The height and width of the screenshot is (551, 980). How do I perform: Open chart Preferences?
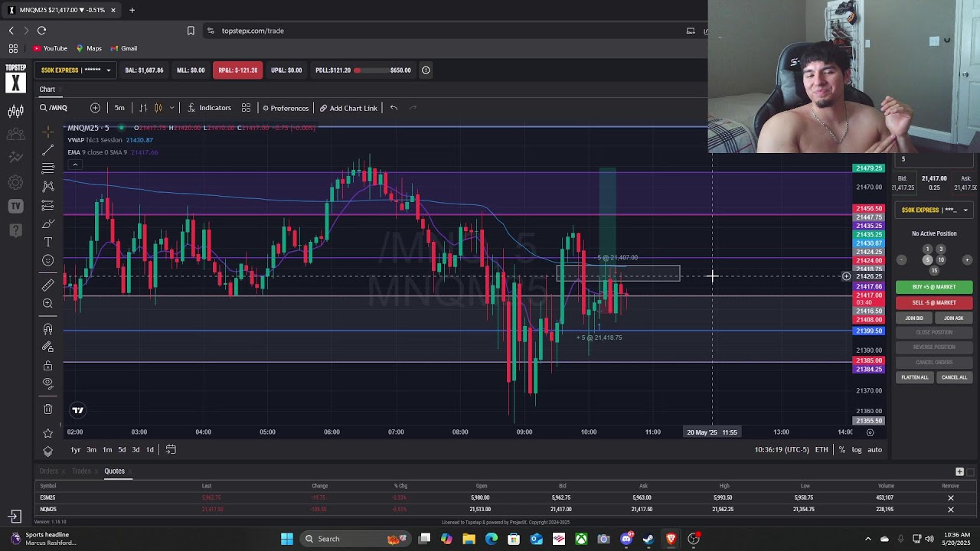[285, 108]
